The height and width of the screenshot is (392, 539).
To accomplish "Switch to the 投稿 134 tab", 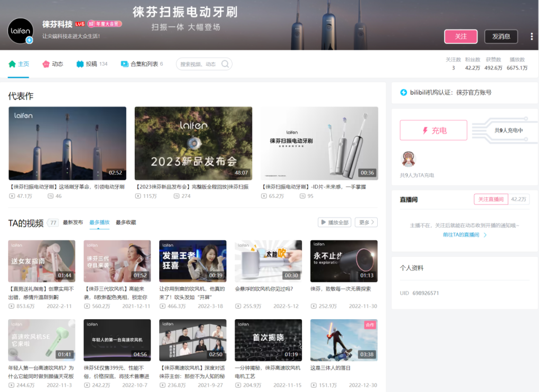I will click(x=92, y=64).
